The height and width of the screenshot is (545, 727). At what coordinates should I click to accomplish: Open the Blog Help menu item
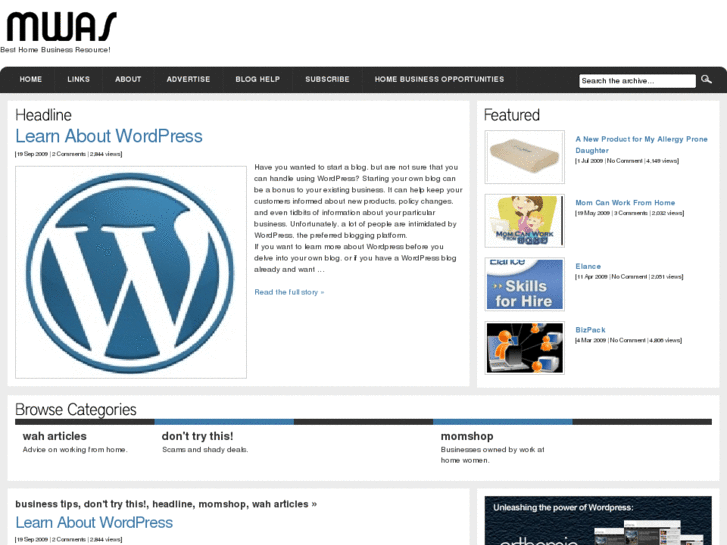tap(257, 79)
